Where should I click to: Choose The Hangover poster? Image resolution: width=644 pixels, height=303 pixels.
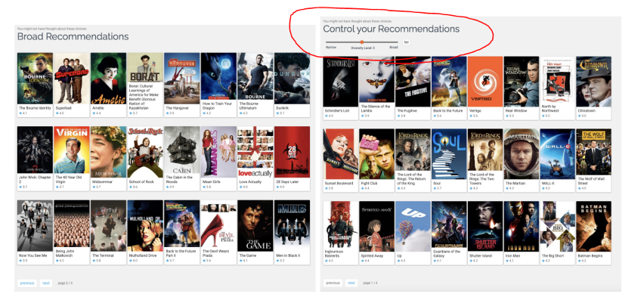[181, 77]
